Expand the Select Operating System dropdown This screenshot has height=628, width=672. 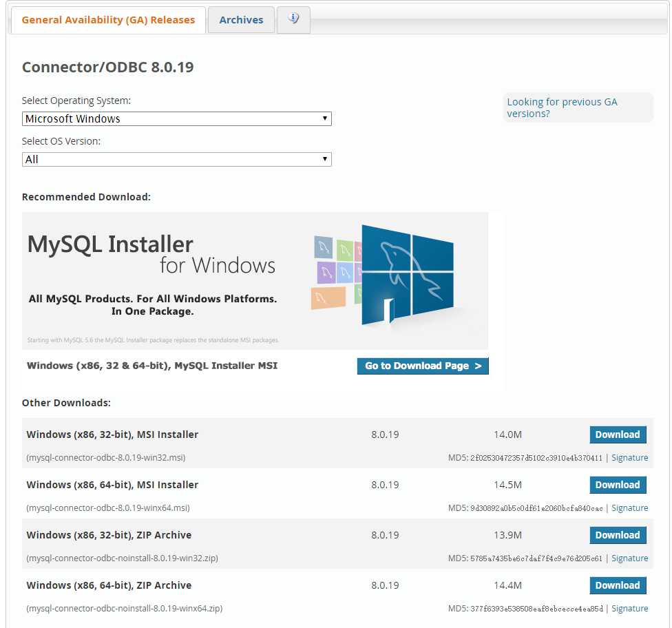pos(176,118)
